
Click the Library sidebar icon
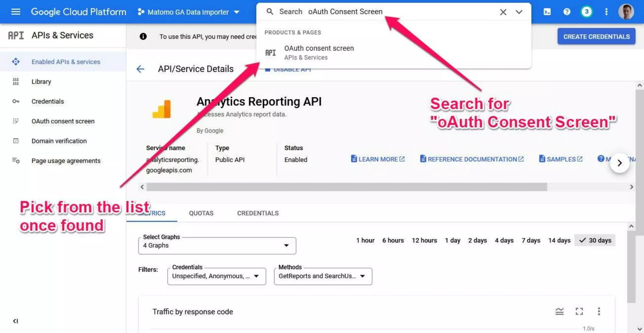(x=16, y=82)
